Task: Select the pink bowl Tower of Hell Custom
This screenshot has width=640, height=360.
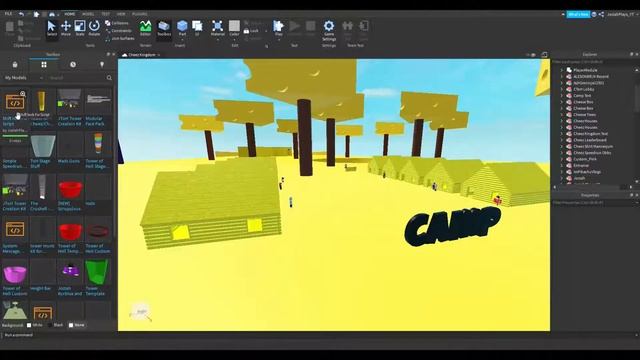Action: coord(15,274)
